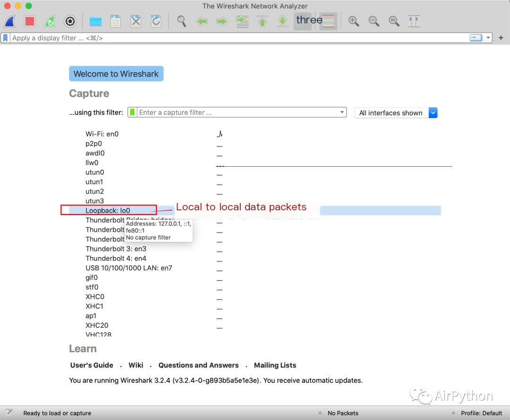Click Welcome to Wireshark banner
Image resolution: width=510 pixels, height=420 pixels.
[x=116, y=74]
